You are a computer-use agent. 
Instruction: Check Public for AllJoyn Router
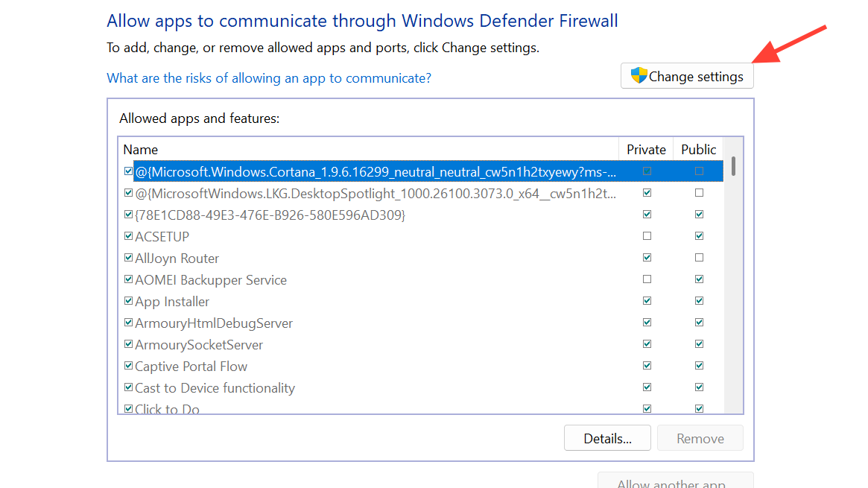pyautogui.click(x=699, y=258)
